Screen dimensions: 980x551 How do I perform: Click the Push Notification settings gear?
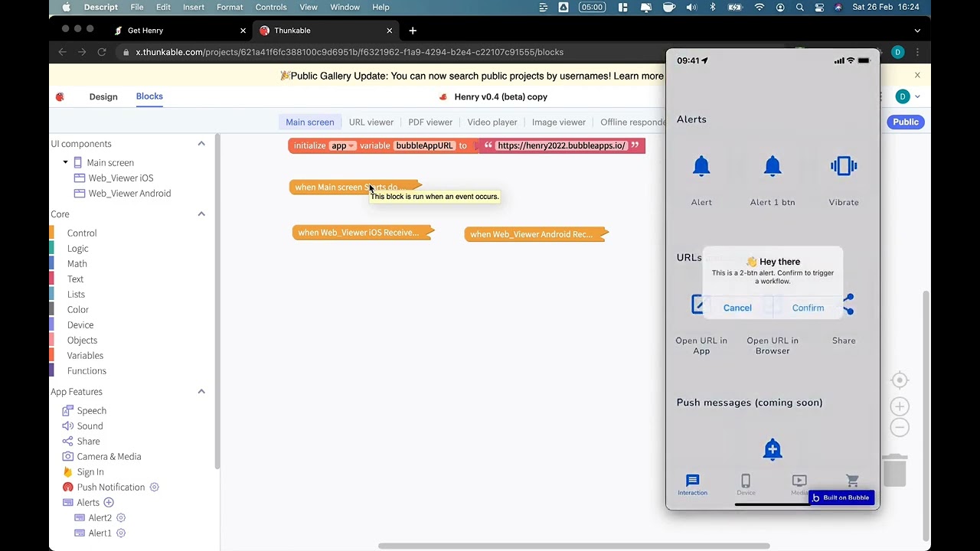point(154,487)
